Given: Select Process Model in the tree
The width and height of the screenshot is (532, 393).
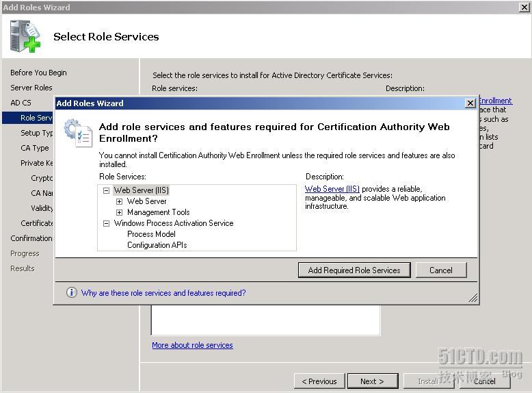Looking at the screenshot, I should (151, 234).
